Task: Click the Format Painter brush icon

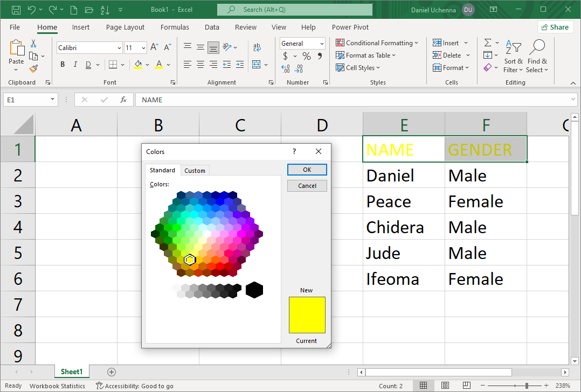Action: (33, 68)
